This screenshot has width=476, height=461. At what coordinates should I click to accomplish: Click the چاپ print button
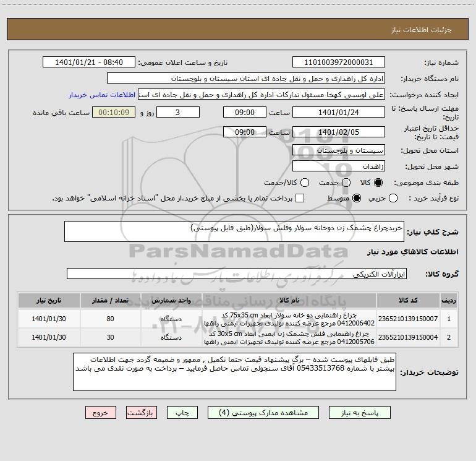click(x=182, y=413)
